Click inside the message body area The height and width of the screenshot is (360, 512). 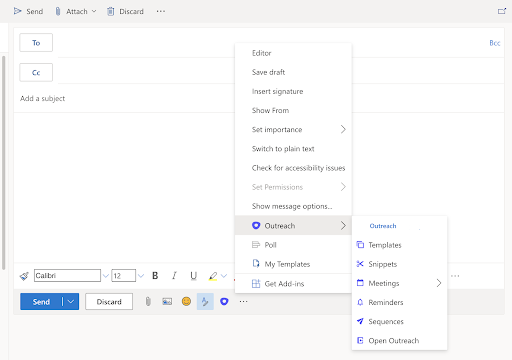[x=124, y=187]
